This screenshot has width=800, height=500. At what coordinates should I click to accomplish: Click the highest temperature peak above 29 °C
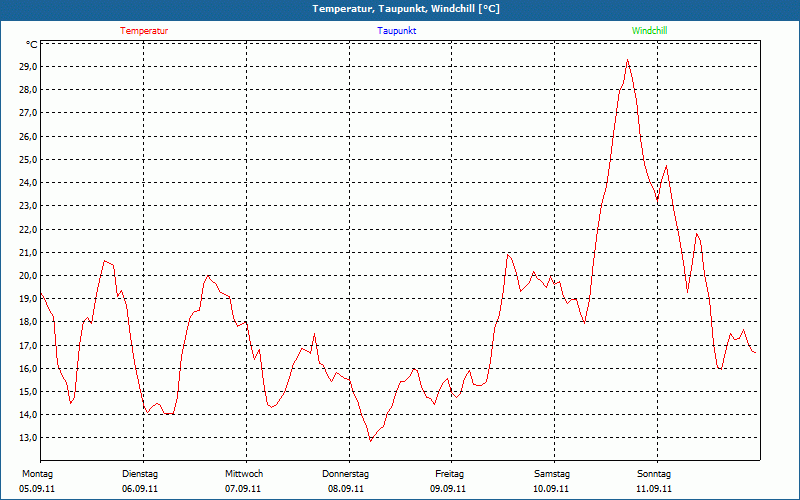pyautogui.click(x=628, y=60)
